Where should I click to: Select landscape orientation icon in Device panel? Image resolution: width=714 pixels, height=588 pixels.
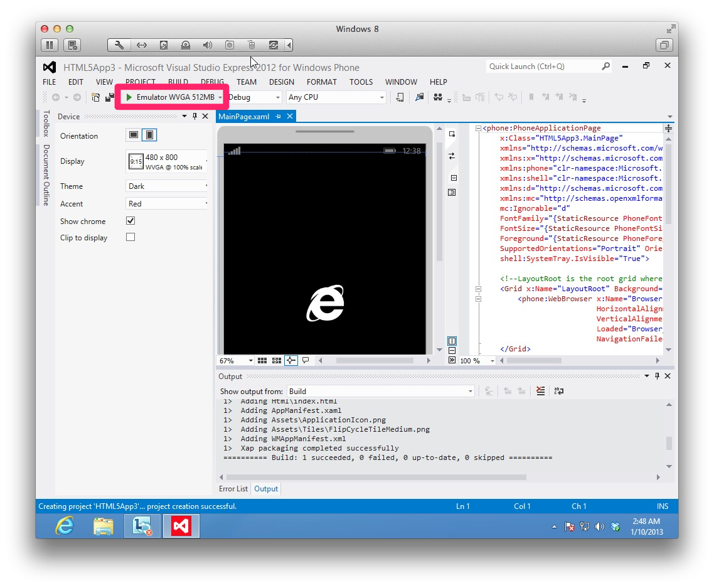click(134, 135)
